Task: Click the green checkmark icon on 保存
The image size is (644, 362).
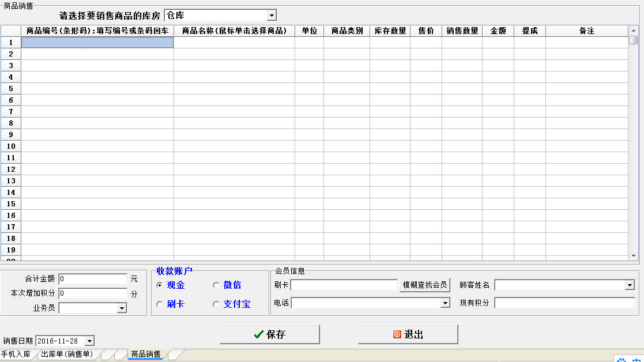Action: point(258,334)
